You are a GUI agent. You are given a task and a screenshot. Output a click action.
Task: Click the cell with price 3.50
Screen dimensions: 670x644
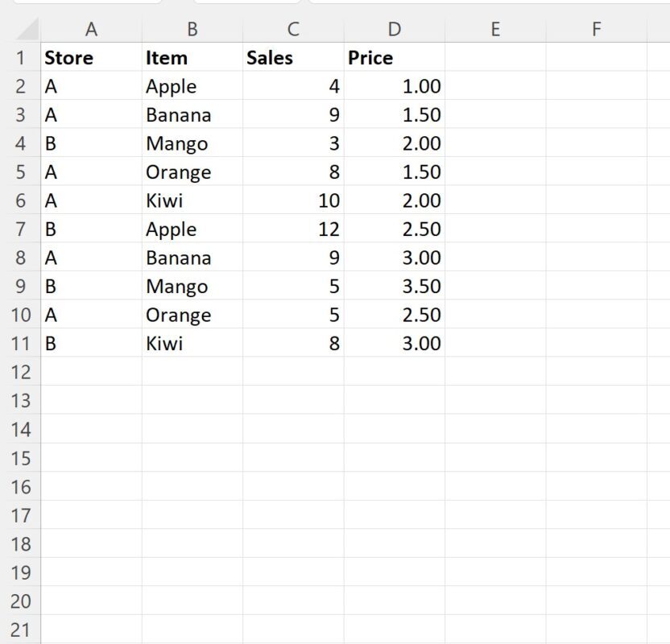(394, 286)
